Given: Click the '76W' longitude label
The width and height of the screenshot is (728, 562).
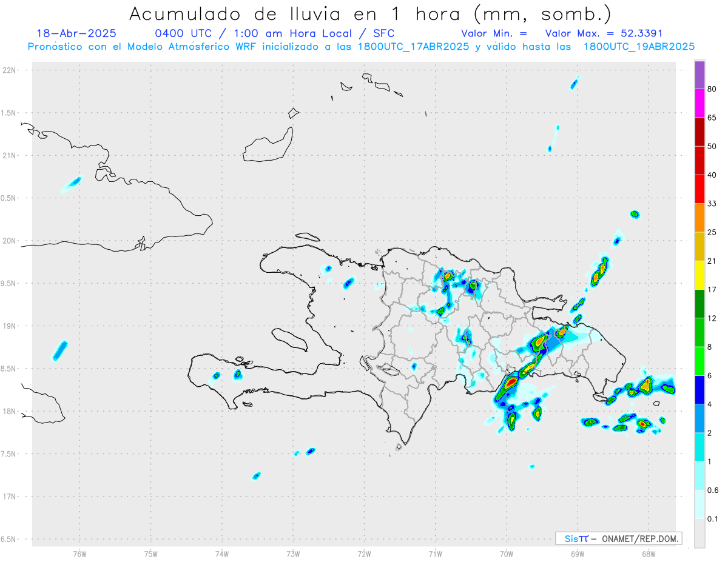Looking at the screenshot, I should [79, 554].
